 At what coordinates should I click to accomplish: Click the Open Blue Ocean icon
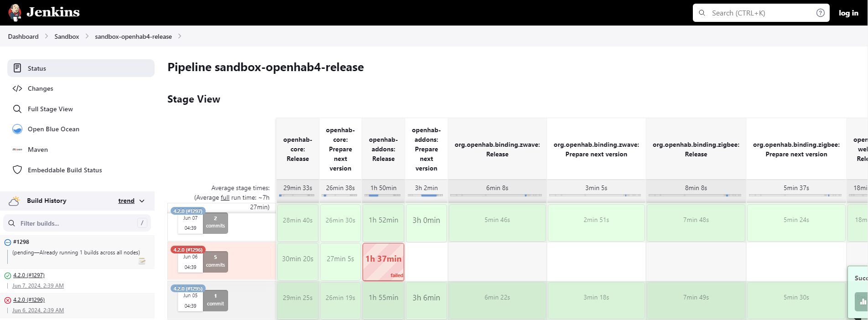coord(17,129)
